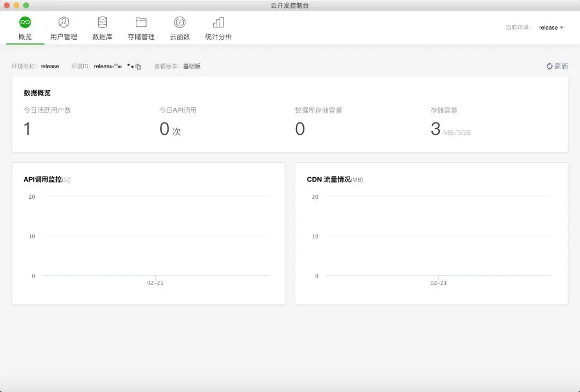Click the circular refresh arrow icon
Viewport: 580px width, 392px height.
click(x=549, y=66)
